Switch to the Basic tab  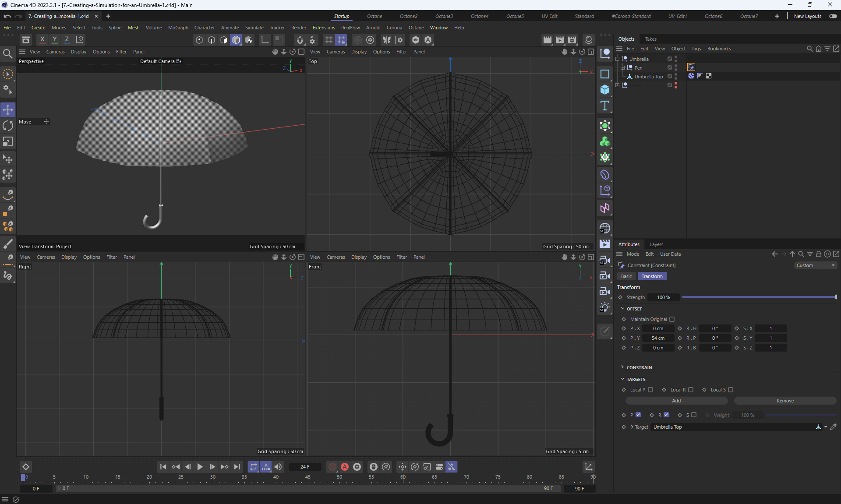[x=626, y=276]
